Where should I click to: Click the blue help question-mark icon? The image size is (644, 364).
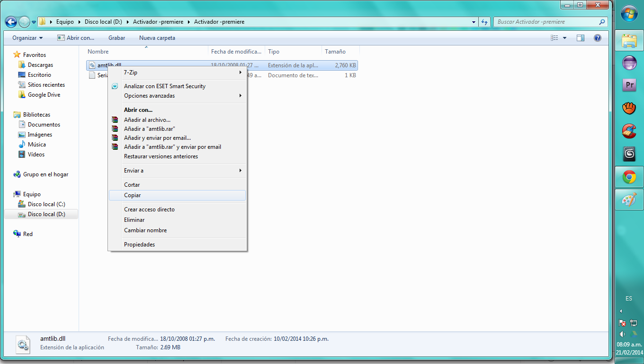pos(598,38)
